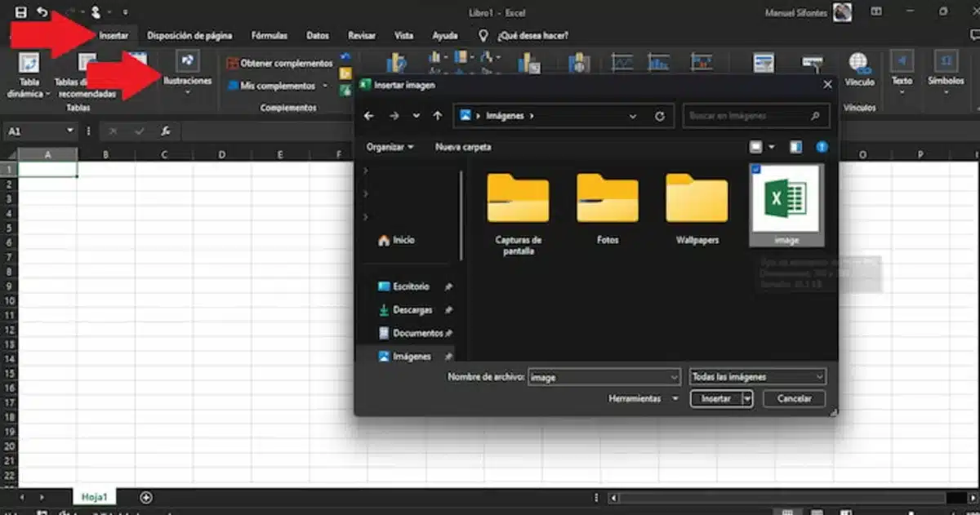
Task: Click the refresh icon in the dialog address bar
Action: click(x=660, y=115)
